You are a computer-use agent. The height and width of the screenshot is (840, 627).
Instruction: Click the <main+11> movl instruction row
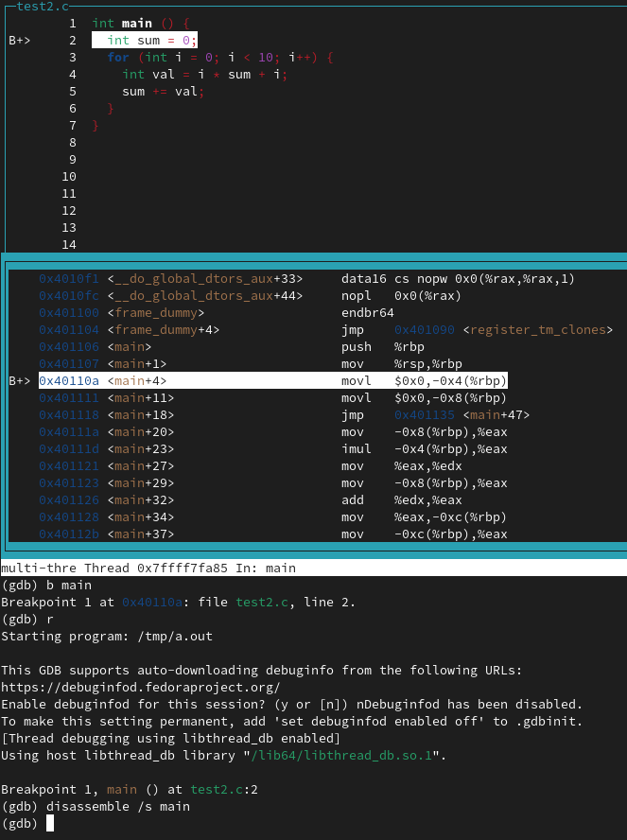click(x=272, y=398)
